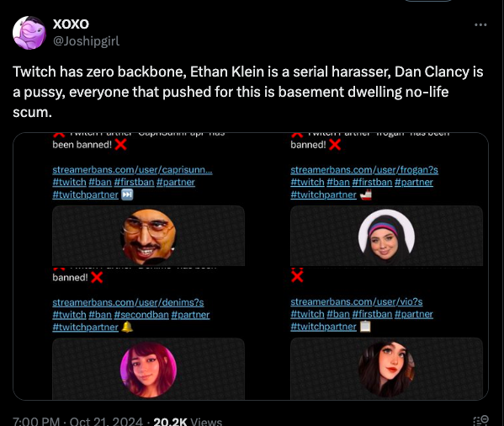Open the three-dot more options menu
504x426 pixels.
pyautogui.click(x=480, y=24)
